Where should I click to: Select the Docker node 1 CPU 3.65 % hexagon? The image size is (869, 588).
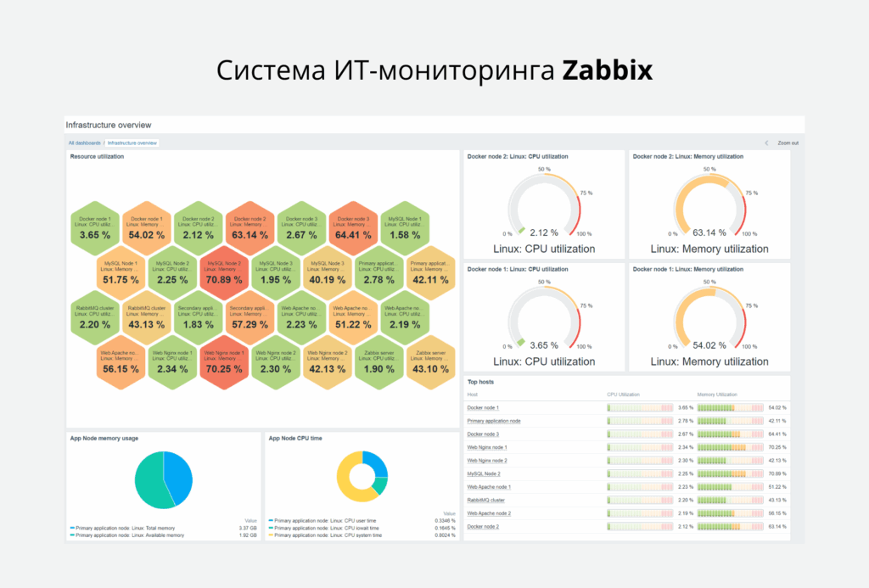pos(95,229)
